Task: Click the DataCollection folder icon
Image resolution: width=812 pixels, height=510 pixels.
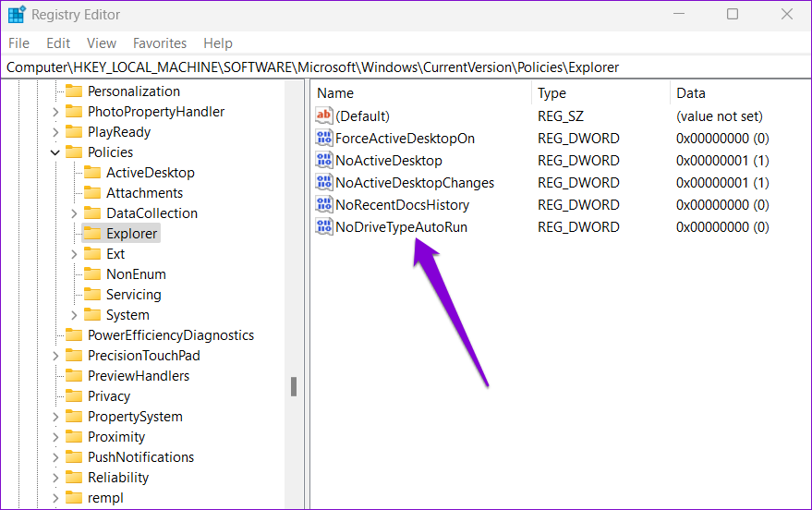Action: click(92, 213)
